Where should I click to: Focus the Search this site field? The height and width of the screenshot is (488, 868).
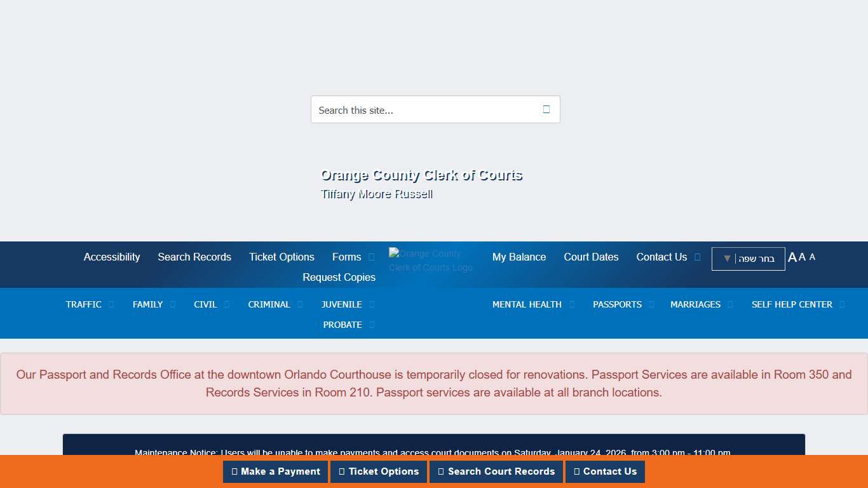pyautogui.click(x=423, y=110)
